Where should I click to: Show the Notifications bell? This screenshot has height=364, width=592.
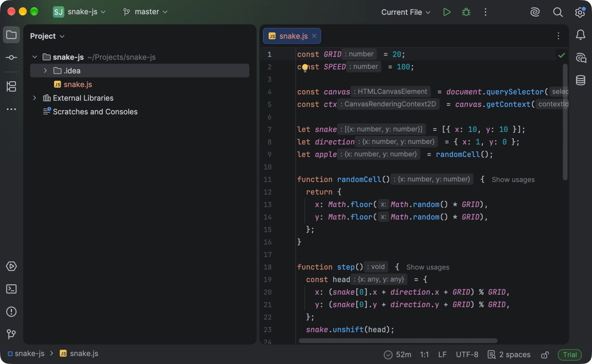pyautogui.click(x=581, y=35)
